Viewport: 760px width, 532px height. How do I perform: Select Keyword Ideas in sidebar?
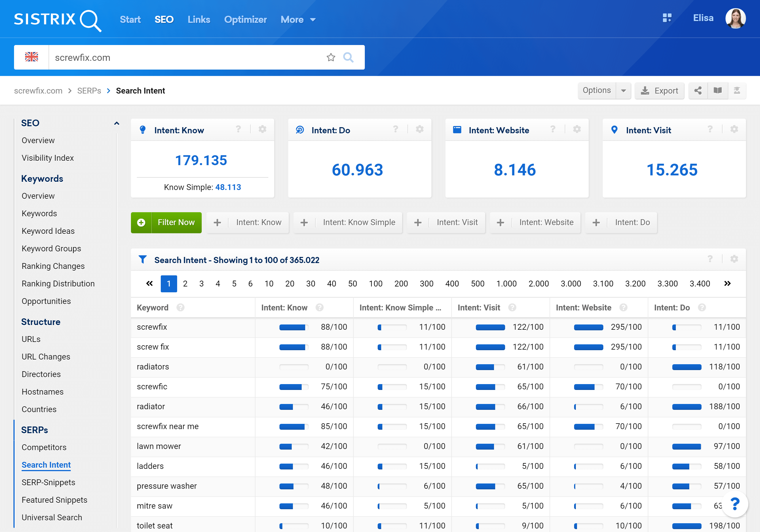pos(48,231)
